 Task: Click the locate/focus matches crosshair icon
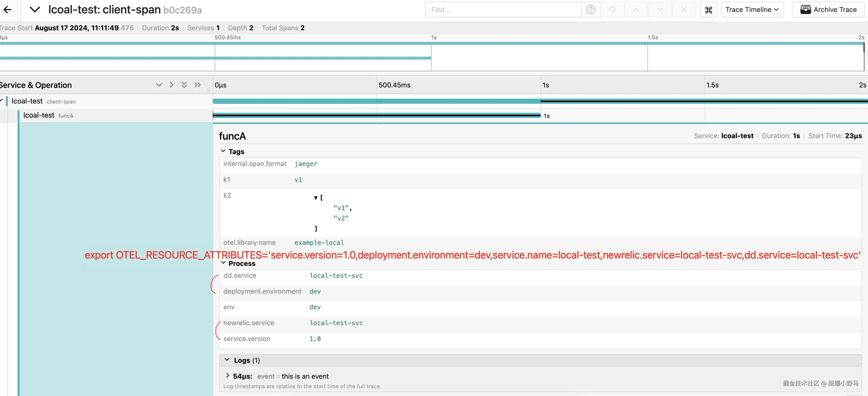pyautogui.click(x=612, y=10)
